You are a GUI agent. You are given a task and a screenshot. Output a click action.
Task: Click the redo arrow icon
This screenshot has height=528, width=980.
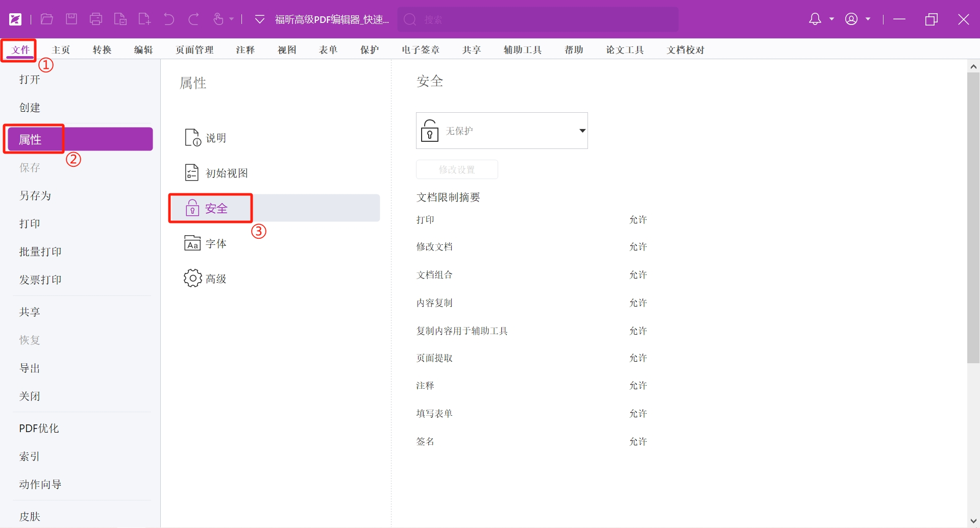tap(193, 19)
